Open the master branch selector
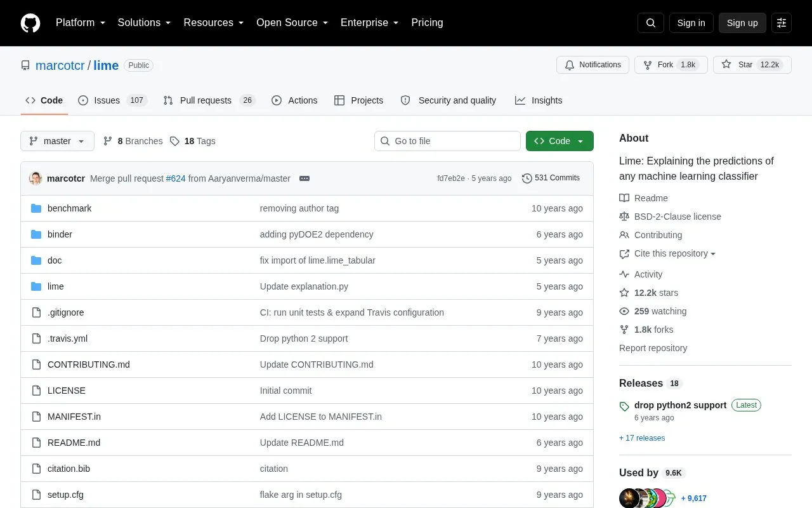The image size is (812, 508). pyautogui.click(x=57, y=141)
